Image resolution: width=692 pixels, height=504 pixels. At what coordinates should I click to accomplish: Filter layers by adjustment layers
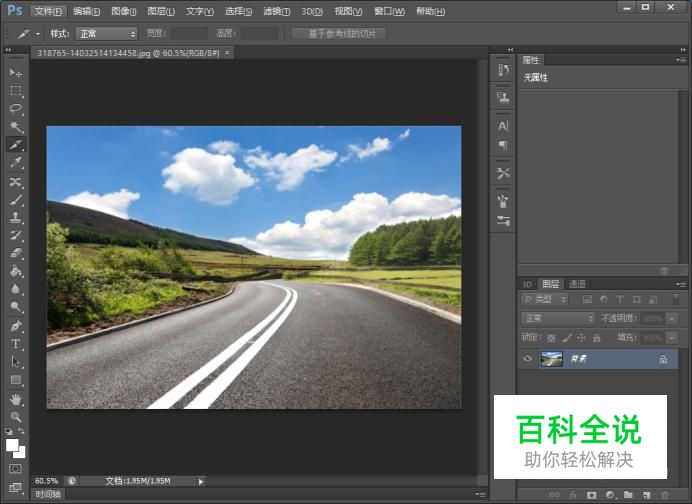click(x=604, y=299)
